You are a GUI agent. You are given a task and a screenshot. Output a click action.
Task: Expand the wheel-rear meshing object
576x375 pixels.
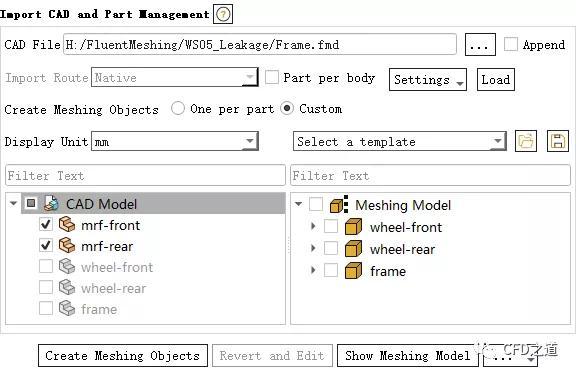313,249
